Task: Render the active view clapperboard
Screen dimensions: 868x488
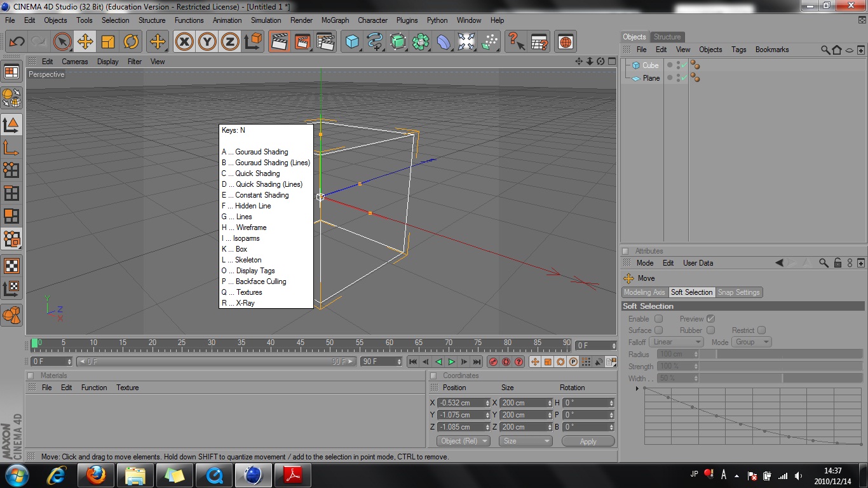Action: coord(279,42)
